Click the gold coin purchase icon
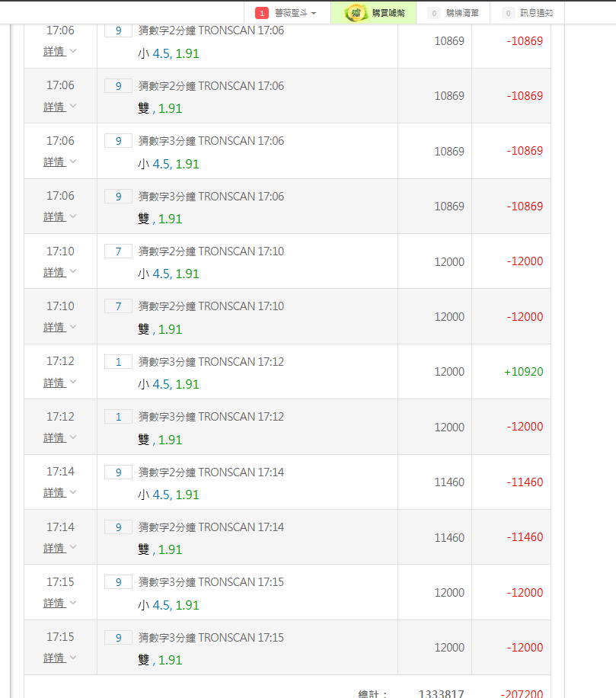Image resolution: width=616 pixels, height=698 pixels. [356, 13]
